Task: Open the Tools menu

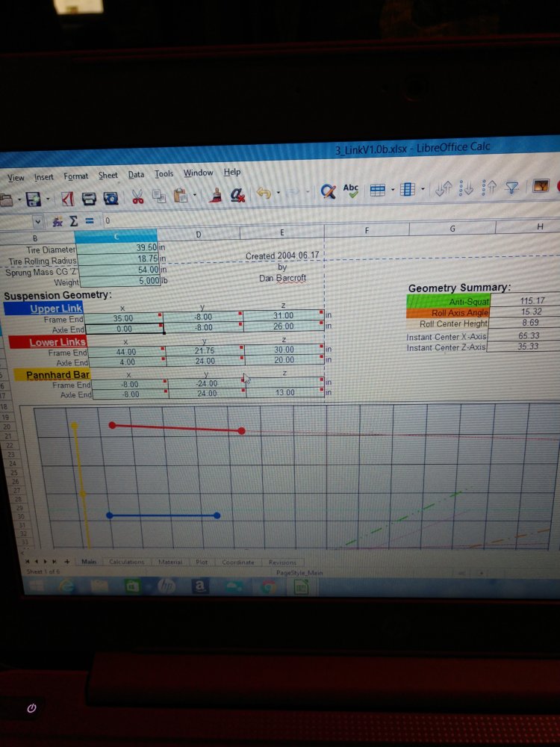Action: pos(164,174)
